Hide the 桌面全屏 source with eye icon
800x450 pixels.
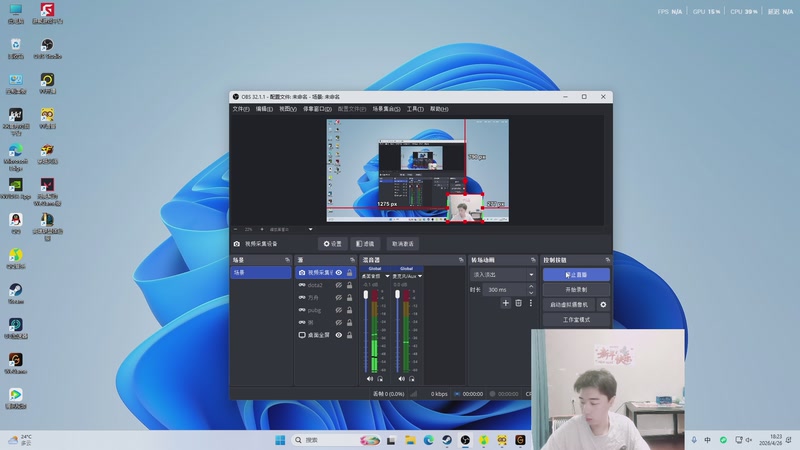coord(338,335)
